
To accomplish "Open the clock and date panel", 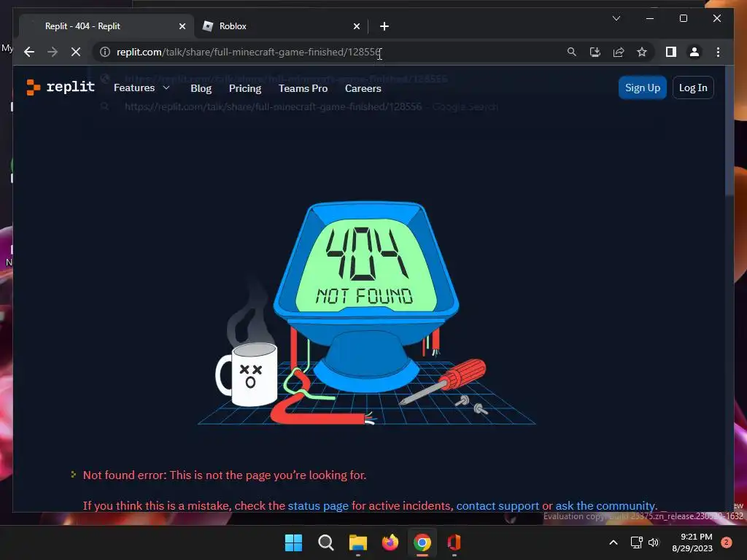I will 692,542.
